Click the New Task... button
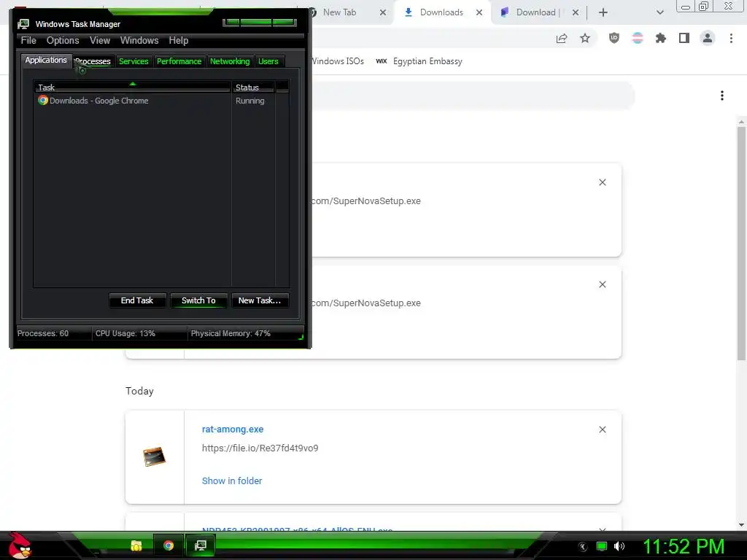 [x=260, y=300]
